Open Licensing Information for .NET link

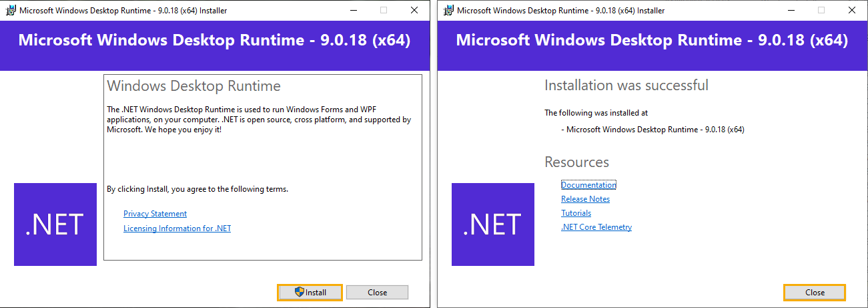pos(177,228)
